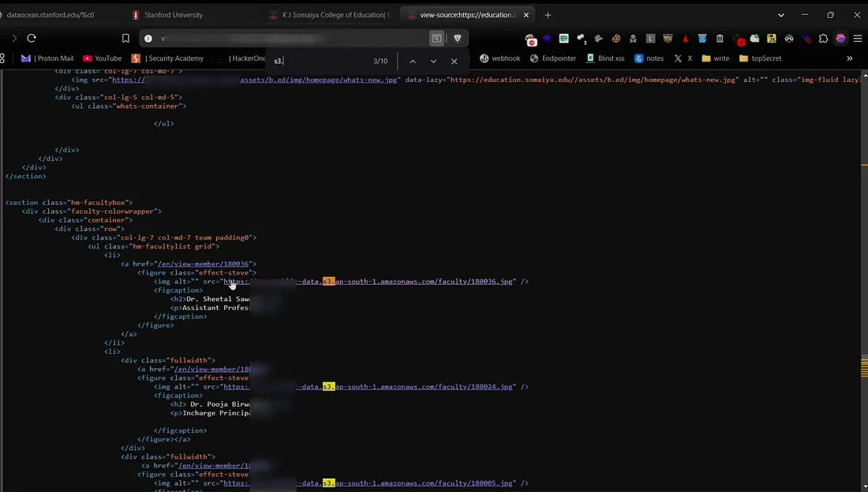Click the reader/search icon in address bar
The image size is (868, 492).
coord(437,38)
